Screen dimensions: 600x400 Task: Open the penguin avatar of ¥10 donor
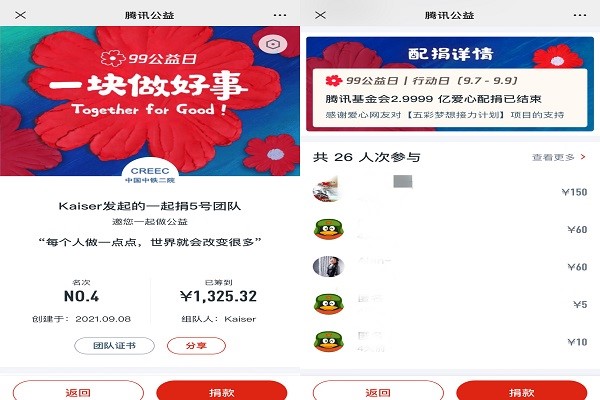pos(329,341)
